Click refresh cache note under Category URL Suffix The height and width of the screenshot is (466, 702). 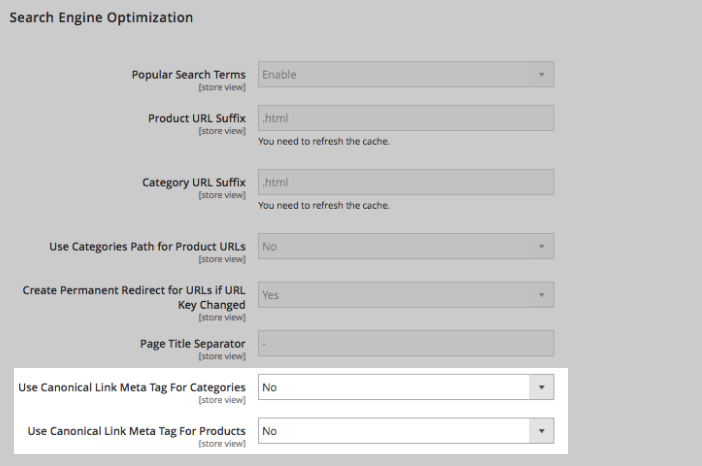(x=324, y=205)
